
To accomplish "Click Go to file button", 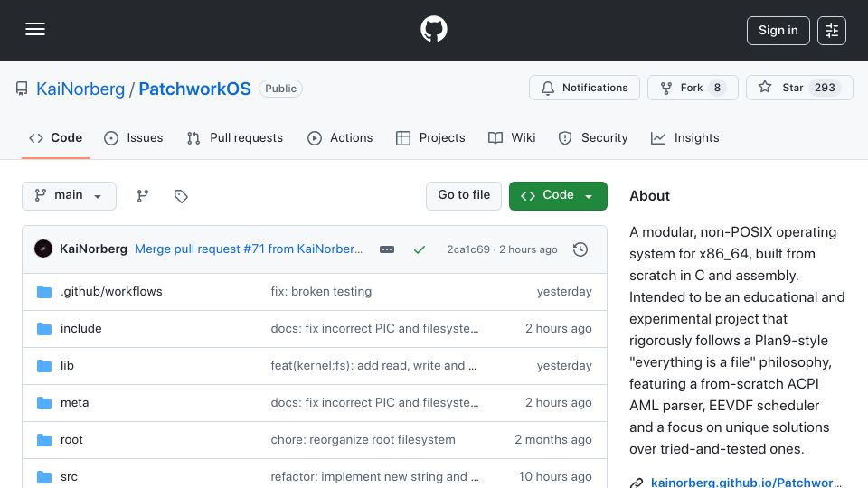I will [463, 196].
